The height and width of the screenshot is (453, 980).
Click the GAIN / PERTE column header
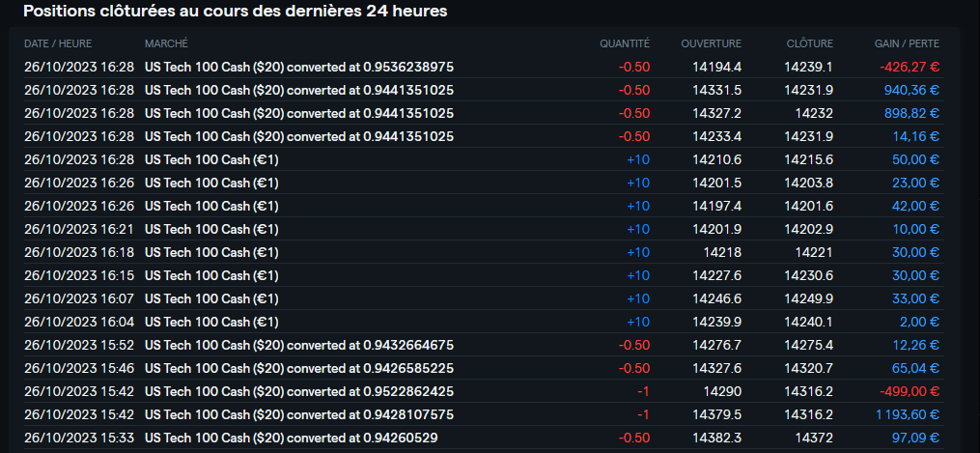coord(907,43)
